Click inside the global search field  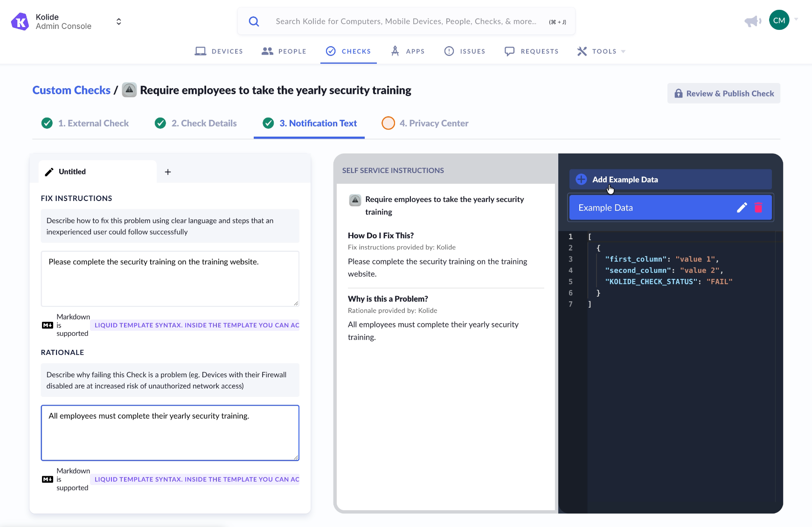click(x=406, y=21)
